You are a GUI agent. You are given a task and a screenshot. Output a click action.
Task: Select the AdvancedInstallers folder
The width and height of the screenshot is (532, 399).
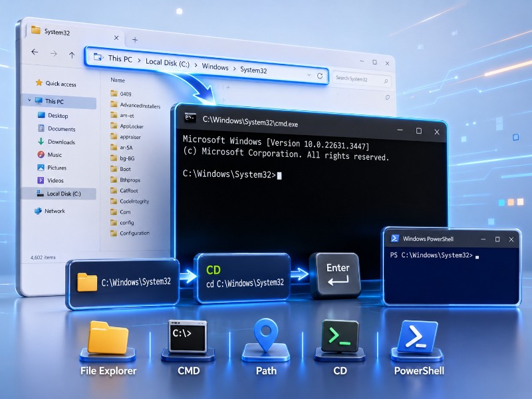(136, 105)
